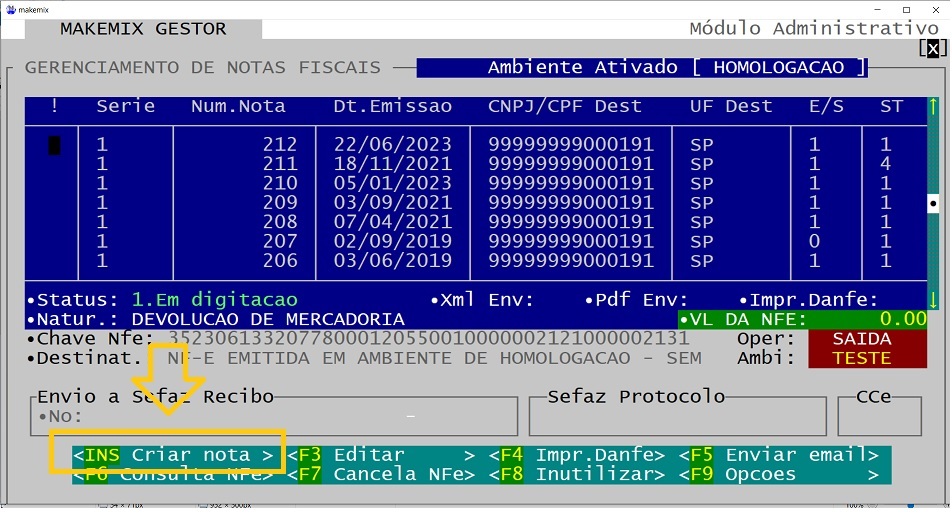
Task: Click the scrollbar thumb in the notes list
Action: [x=933, y=203]
